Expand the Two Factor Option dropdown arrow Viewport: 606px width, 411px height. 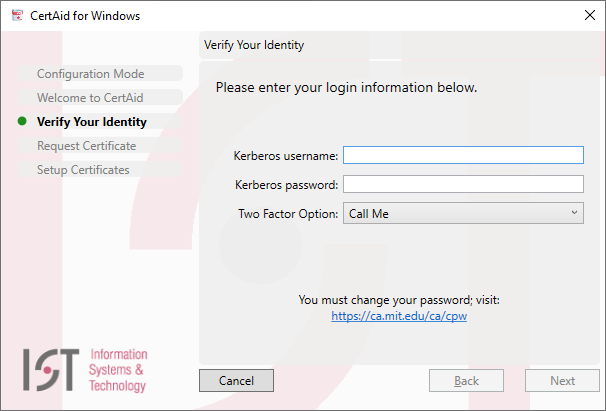pos(574,213)
